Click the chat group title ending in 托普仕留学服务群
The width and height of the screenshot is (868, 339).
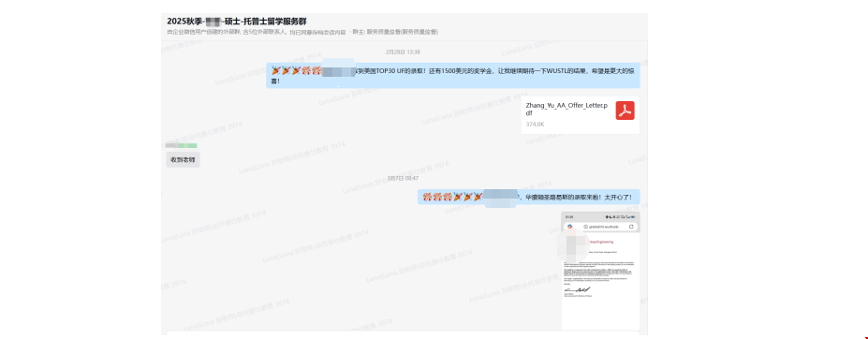pos(237,21)
